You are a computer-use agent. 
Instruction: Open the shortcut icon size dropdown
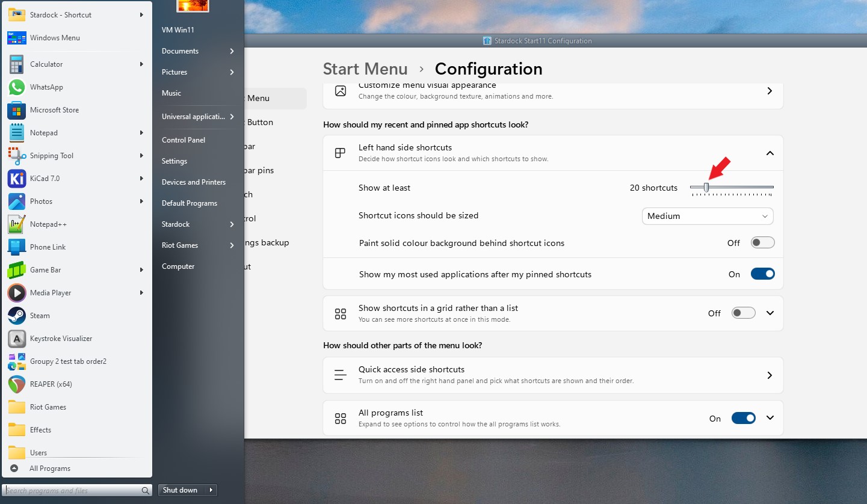coord(707,216)
